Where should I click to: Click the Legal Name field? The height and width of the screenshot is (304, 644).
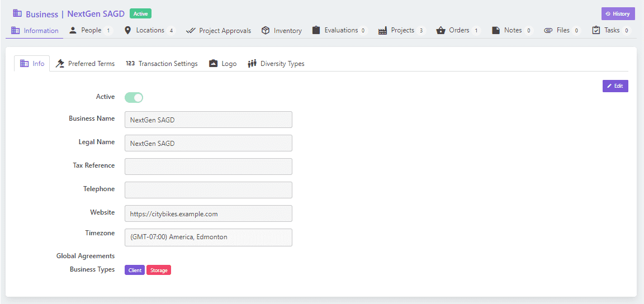[208, 143]
